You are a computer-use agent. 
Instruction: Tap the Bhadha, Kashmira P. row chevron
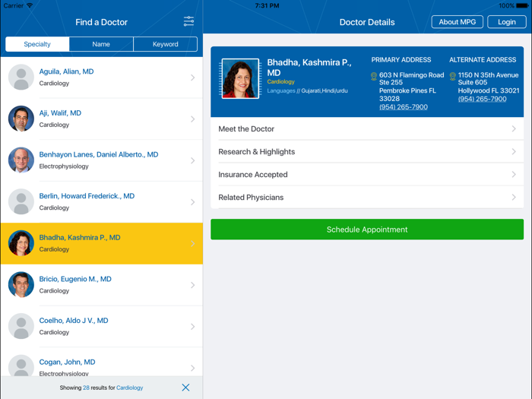point(193,244)
